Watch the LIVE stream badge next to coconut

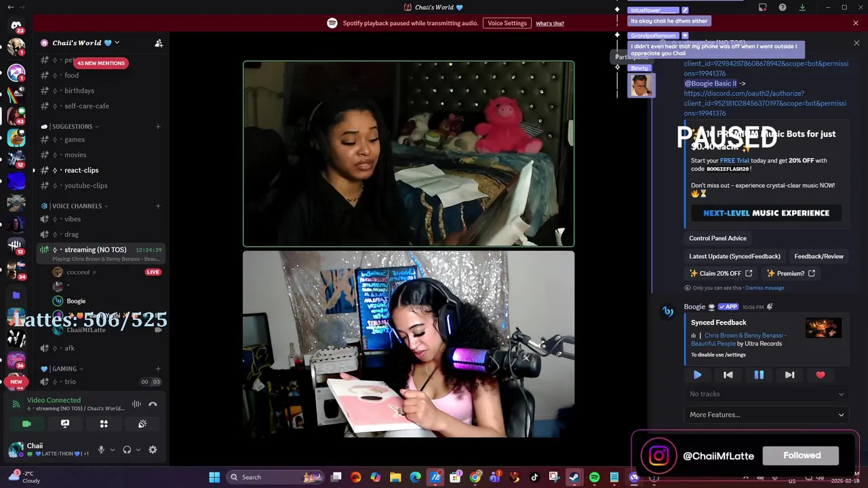pyautogui.click(x=153, y=272)
